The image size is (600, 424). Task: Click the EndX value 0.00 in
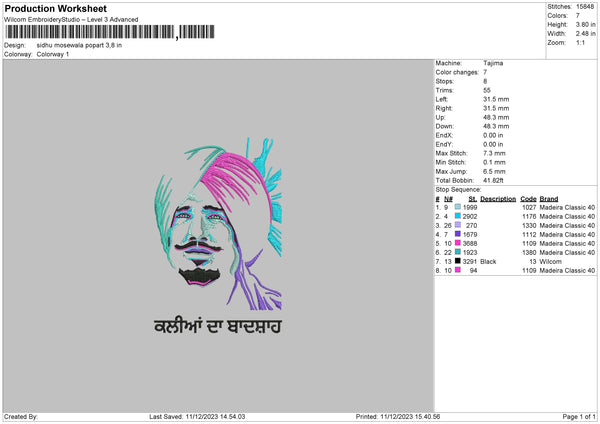click(493, 135)
